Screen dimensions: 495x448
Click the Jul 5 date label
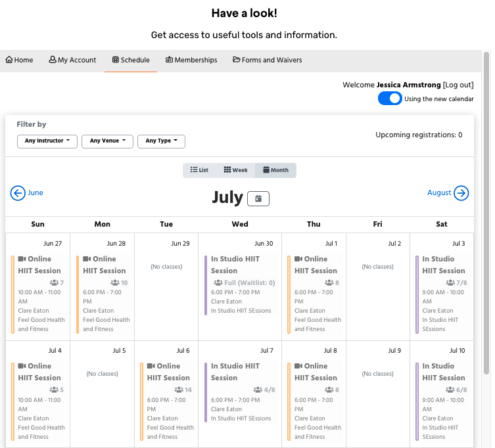[119, 350]
